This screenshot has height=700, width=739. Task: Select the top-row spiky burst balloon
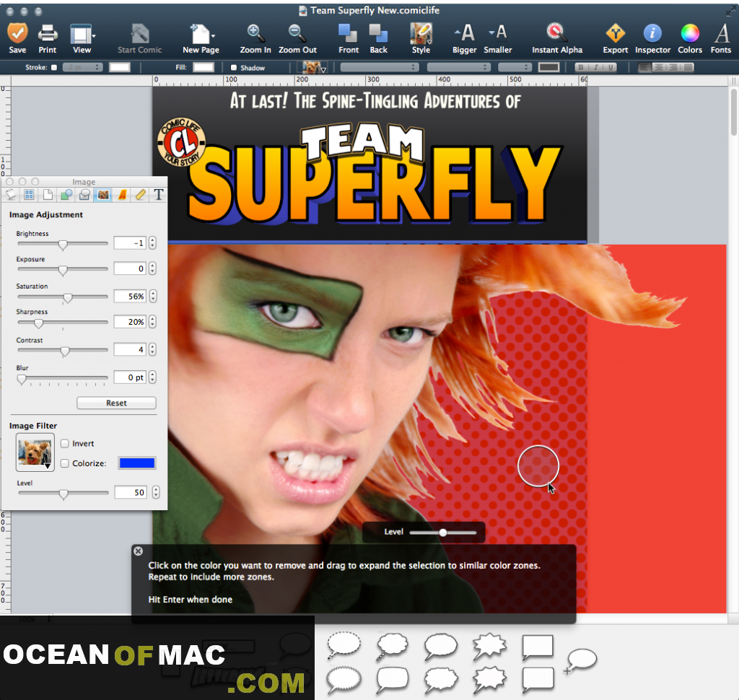pyautogui.click(x=489, y=645)
